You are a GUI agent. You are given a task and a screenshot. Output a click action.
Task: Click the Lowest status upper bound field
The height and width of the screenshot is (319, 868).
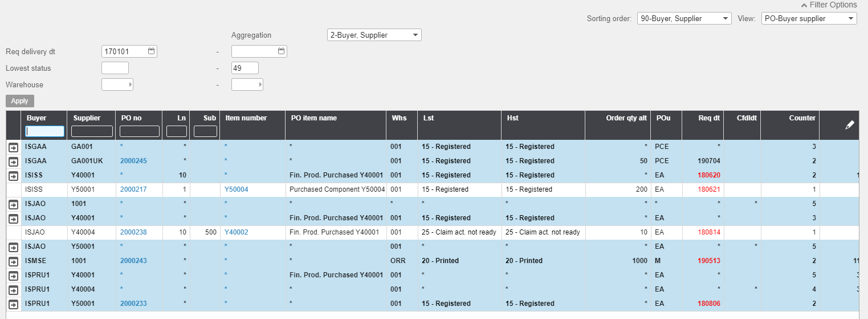point(244,68)
